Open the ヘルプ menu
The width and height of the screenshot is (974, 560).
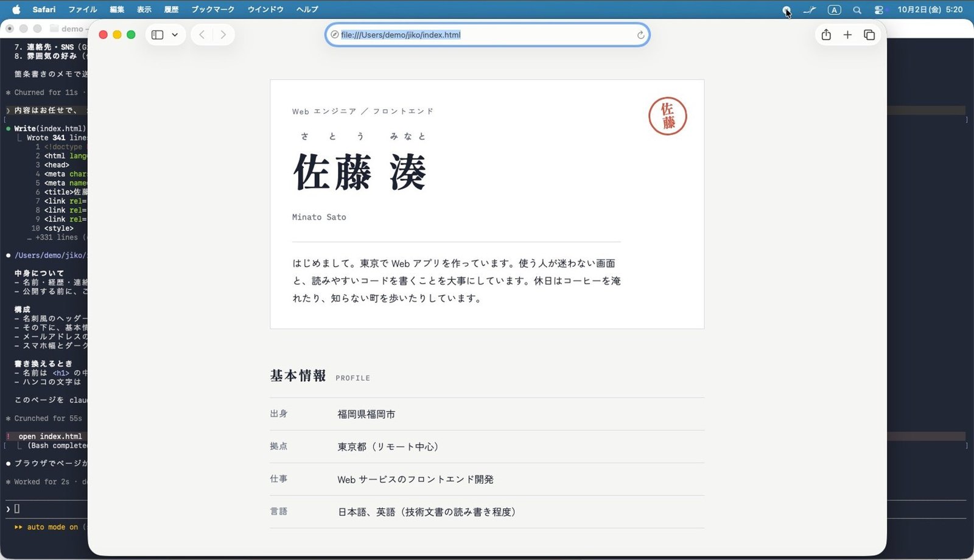[x=307, y=9]
